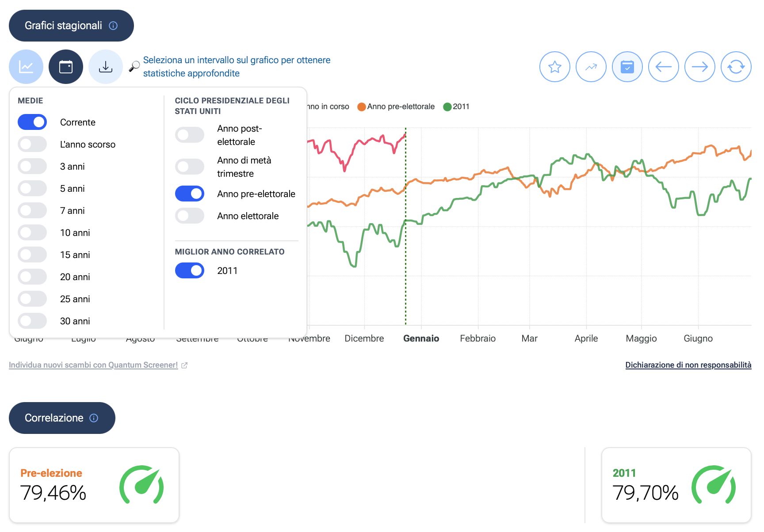Add to favorites with star icon

(x=554, y=67)
